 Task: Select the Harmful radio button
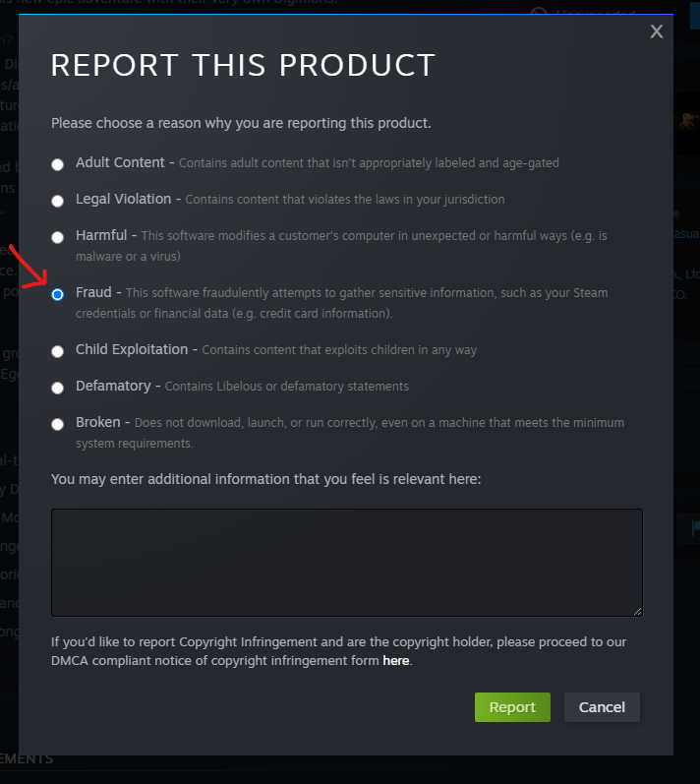coord(57,237)
